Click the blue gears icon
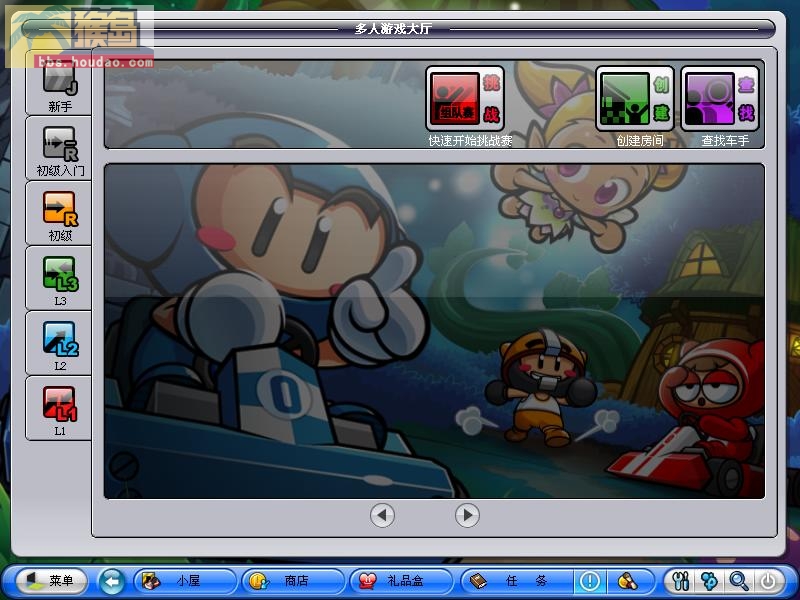The width and height of the screenshot is (800, 600). click(x=710, y=581)
